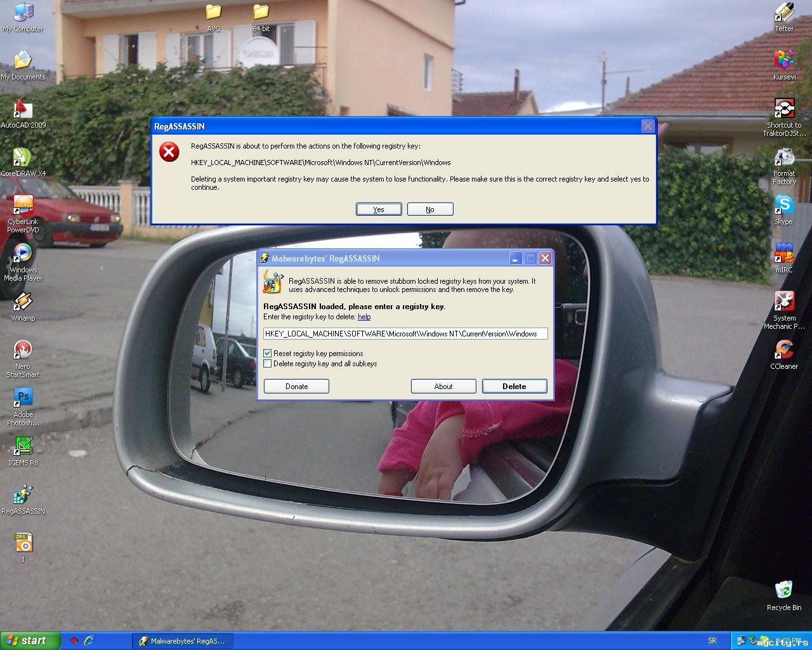This screenshot has width=812, height=650.
Task: Launch AutoCAD 2009 from the desktop
Action: (23, 114)
